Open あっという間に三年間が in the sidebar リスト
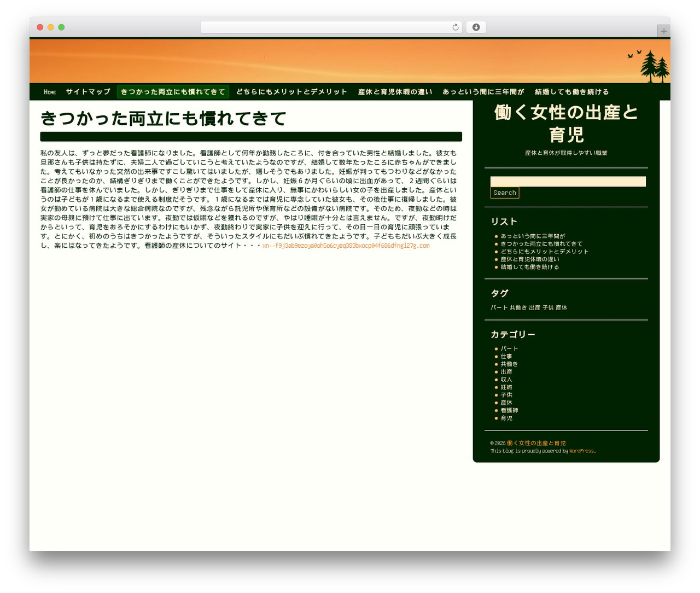Screen dimensions: 700x593 (x=533, y=236)
